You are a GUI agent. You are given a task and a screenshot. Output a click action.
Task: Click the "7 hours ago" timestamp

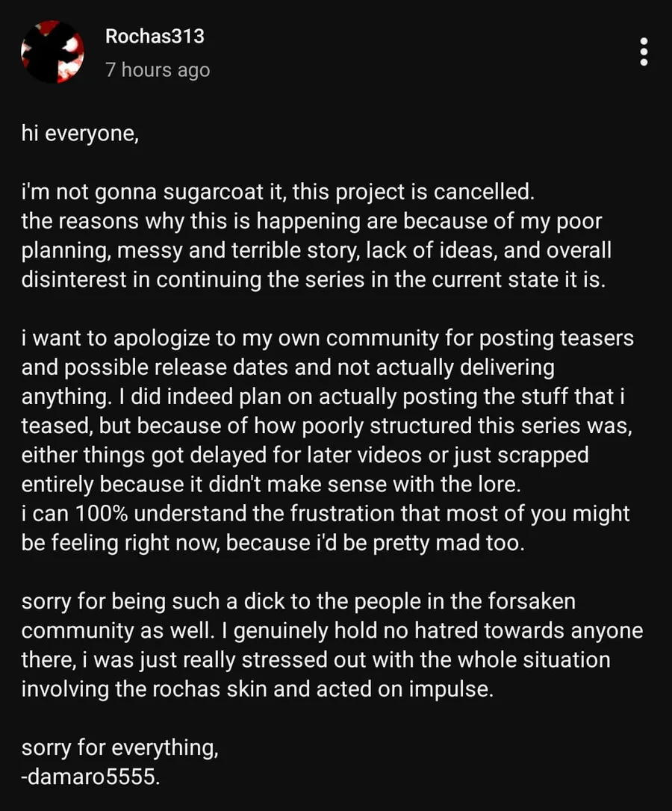(x=158, y=70)
